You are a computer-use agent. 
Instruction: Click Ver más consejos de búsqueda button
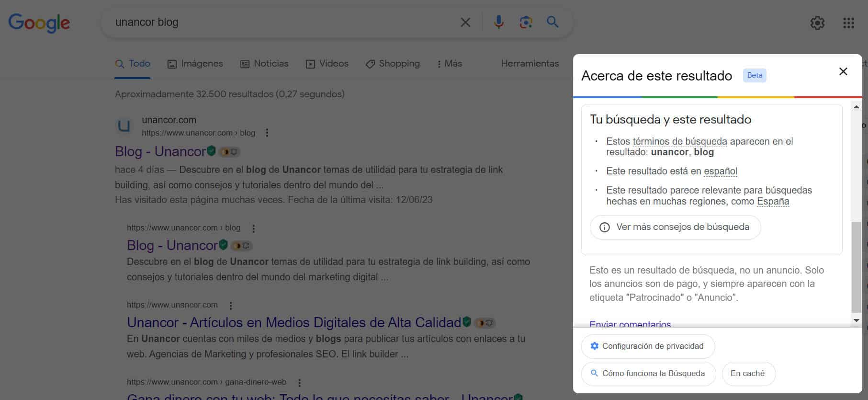pyautogui.click(x=676, y=227)
